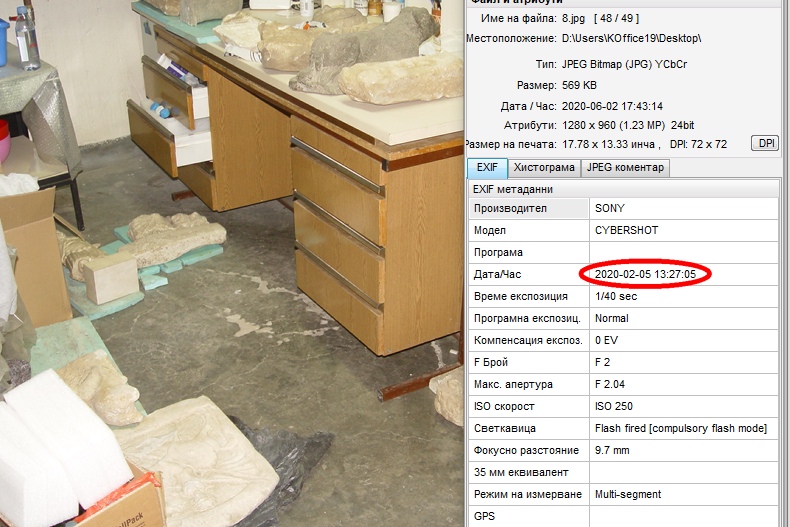Open the Хистограма tab

point(544,168)
